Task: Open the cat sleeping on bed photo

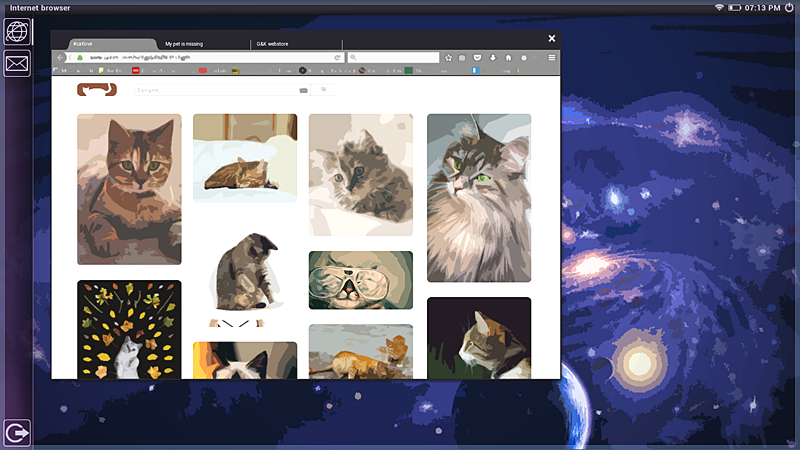Action: point(245,158)
